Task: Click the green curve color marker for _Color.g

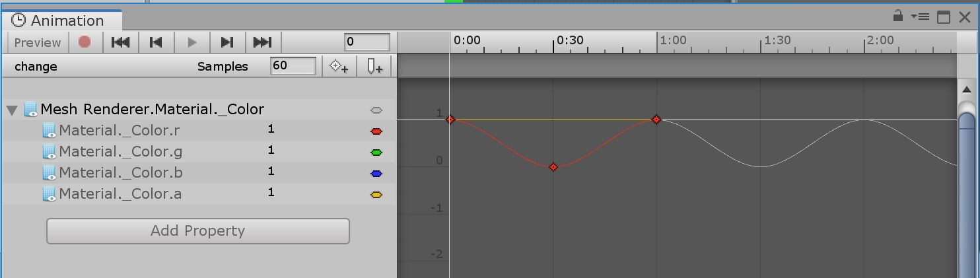Action: [376, 153]
